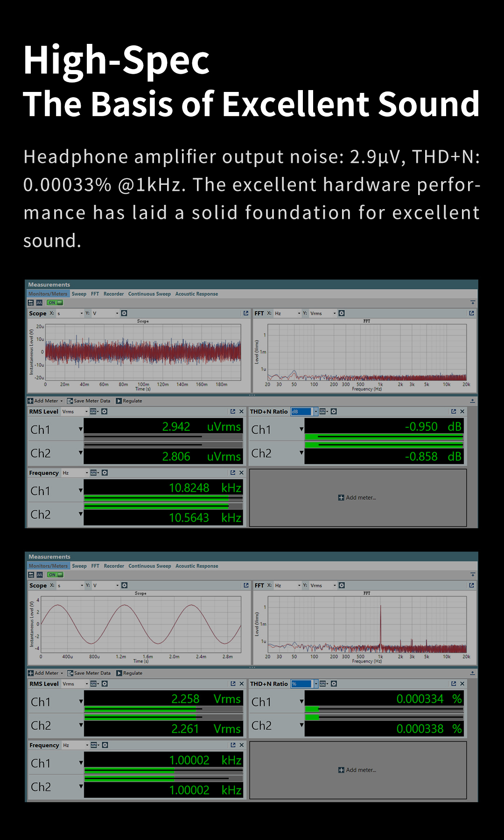
Task: Pop out the sine-wave Scope graph
Action: [246, 585]
